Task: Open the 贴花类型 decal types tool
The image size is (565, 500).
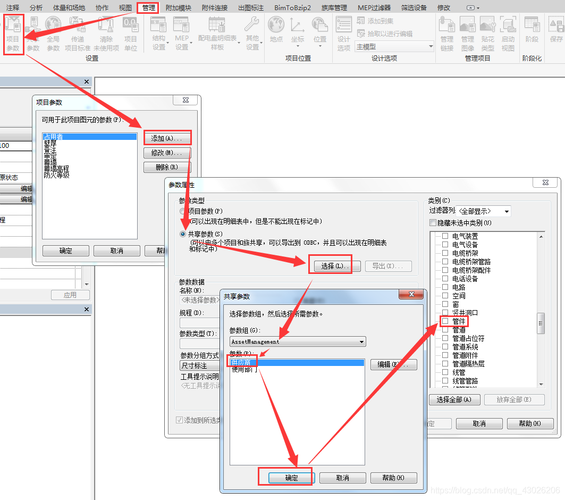Action: (488, 34)
